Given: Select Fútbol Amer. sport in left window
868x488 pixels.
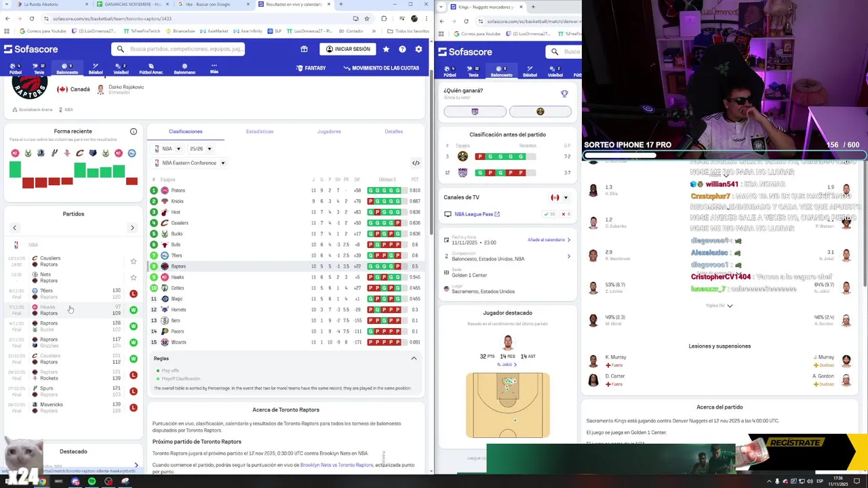Looking at the screenshot, I should tap(151, 69).
